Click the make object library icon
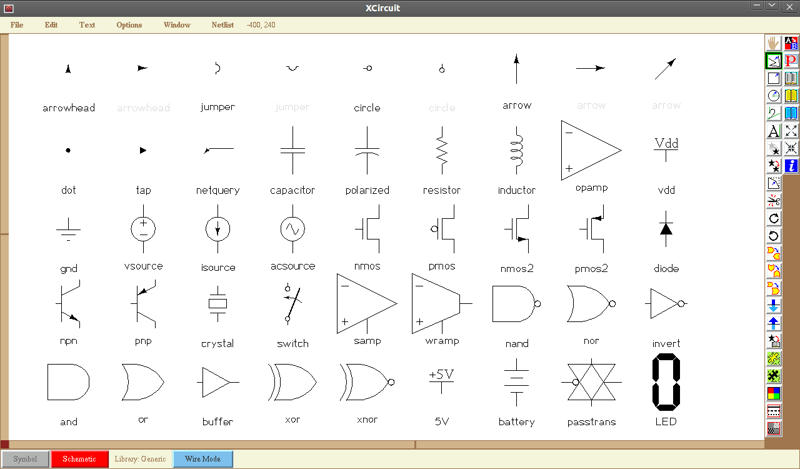The image size is (800, 469). pos(773,340)
